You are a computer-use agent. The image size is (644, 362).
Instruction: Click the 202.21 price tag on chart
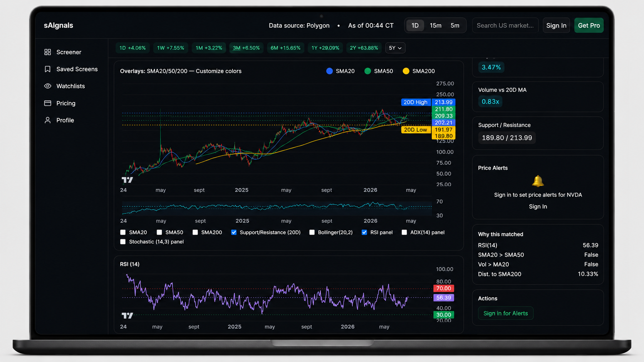tap(444, 123)
